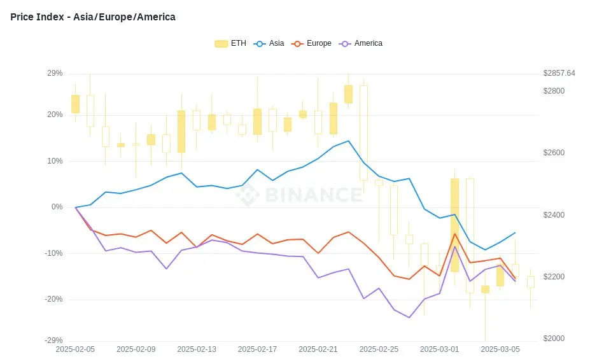Click the chart title Price Index - Asia/Europe/America

tap(93, 17)
